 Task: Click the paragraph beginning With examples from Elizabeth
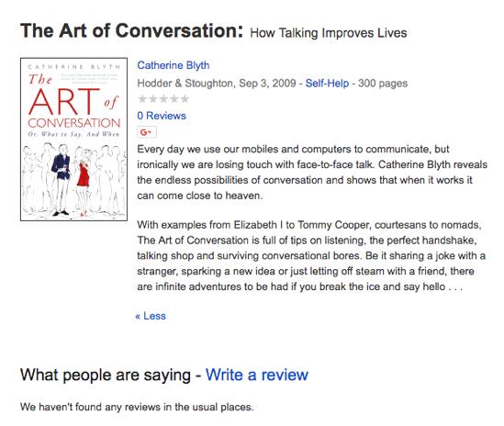point(311,255)
